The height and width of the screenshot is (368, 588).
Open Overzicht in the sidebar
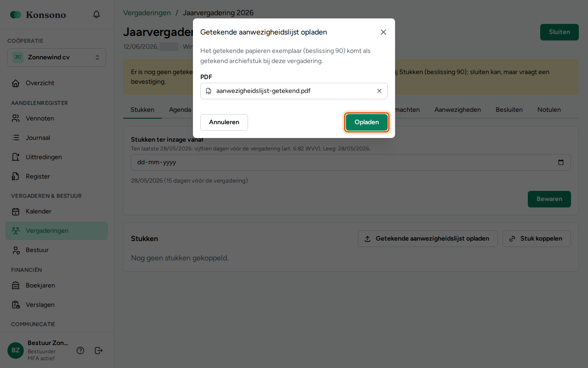pyautogui.click(x=57, y=83)
